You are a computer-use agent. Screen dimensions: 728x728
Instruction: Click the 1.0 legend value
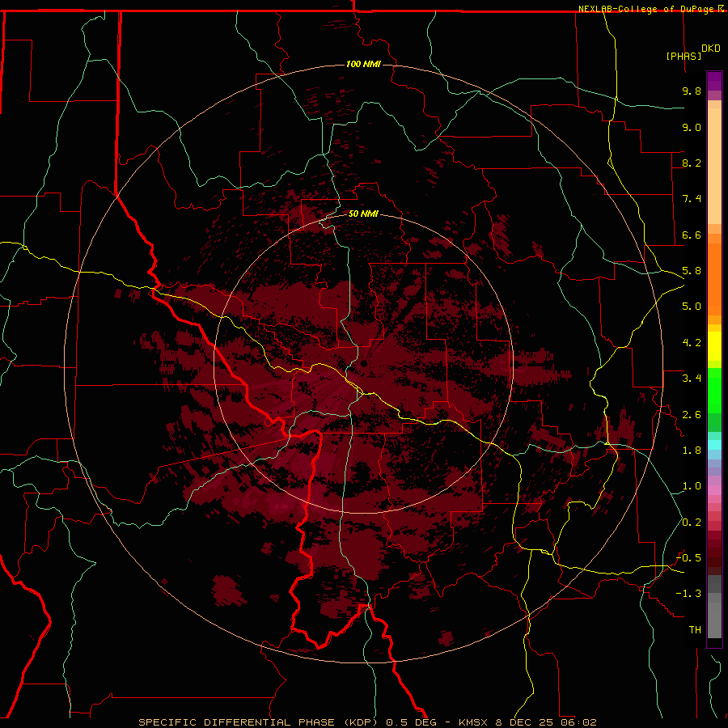pyautogui.click(x=692, y=486)
